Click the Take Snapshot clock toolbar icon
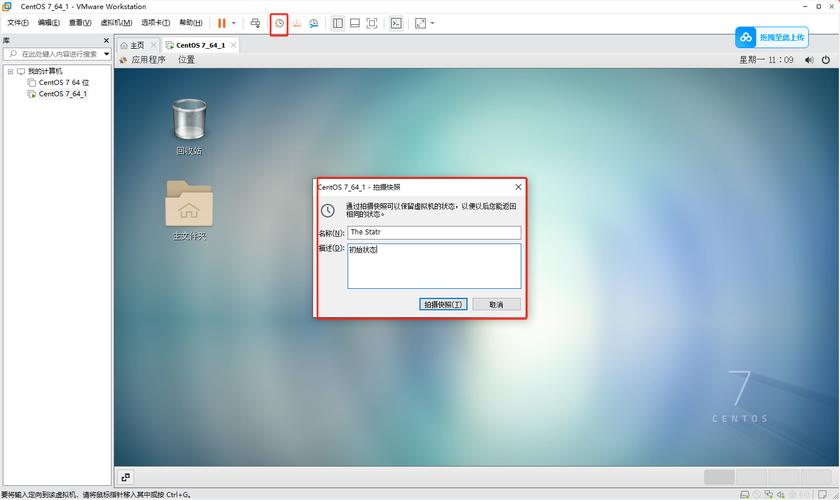 click(279, 24)
